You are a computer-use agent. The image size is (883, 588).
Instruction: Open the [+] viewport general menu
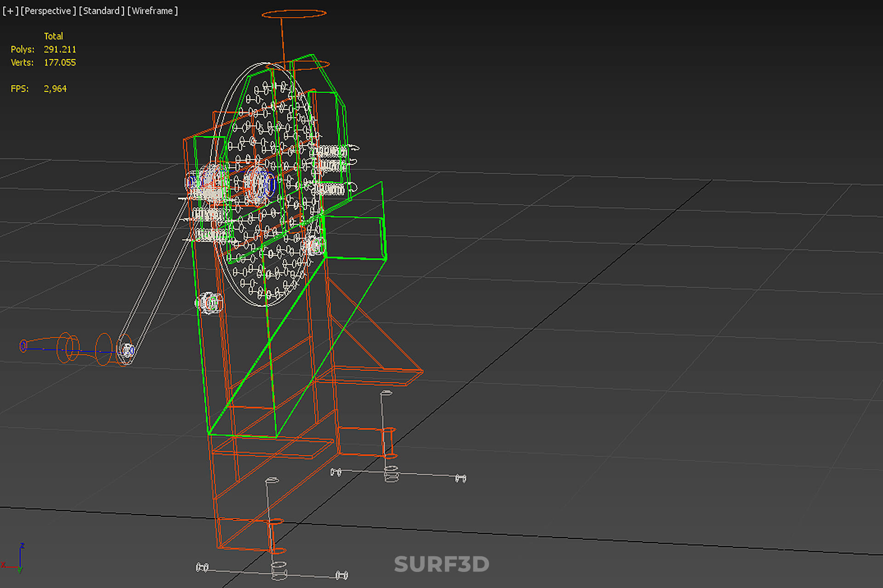click(10, 11)
